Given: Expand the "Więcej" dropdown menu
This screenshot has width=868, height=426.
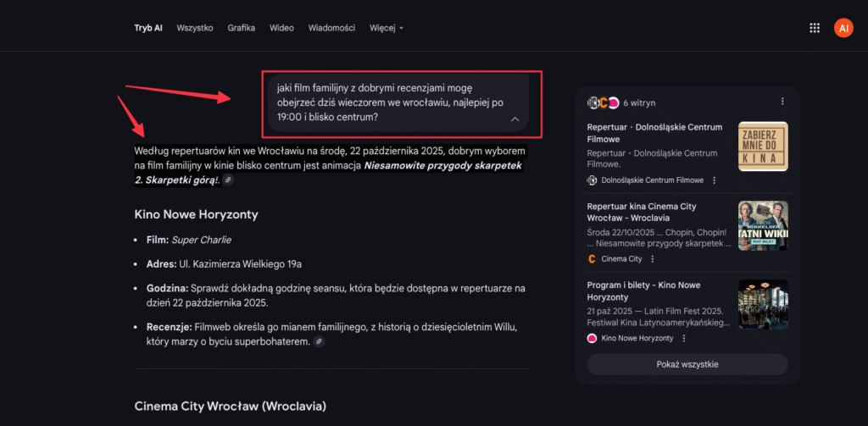Looking at the screenshot, I should pyautogui.click(x=387, y=28).
